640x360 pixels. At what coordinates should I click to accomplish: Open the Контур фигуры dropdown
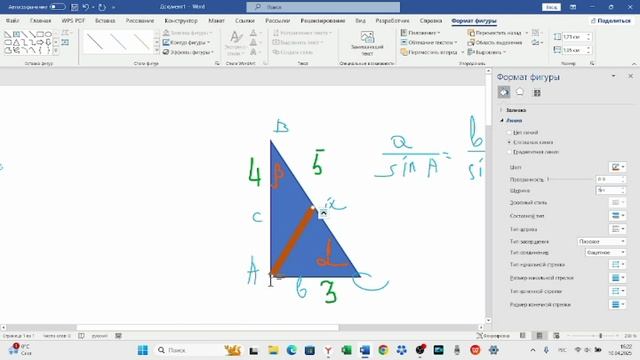pyautogui.click(x=187, y=42)
